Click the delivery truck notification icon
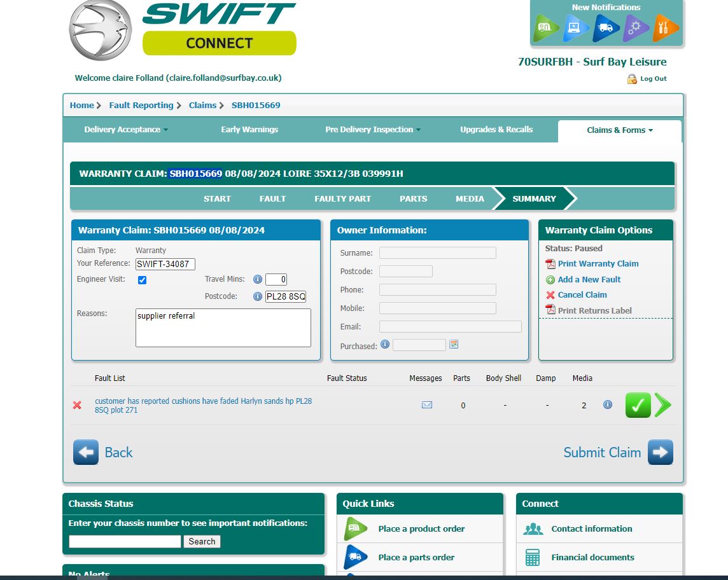 [x=605, y=28]
